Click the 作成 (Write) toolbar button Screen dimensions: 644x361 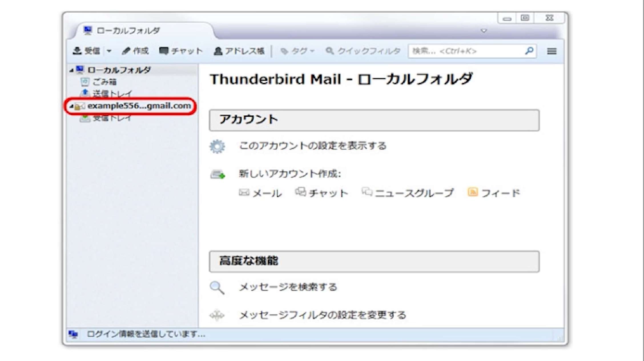[135, 51]
